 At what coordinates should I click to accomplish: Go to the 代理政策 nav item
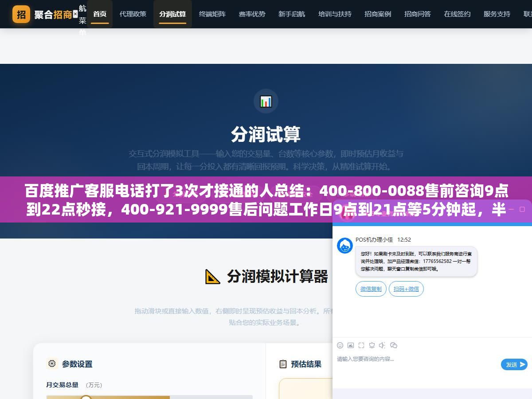point(133,14)
